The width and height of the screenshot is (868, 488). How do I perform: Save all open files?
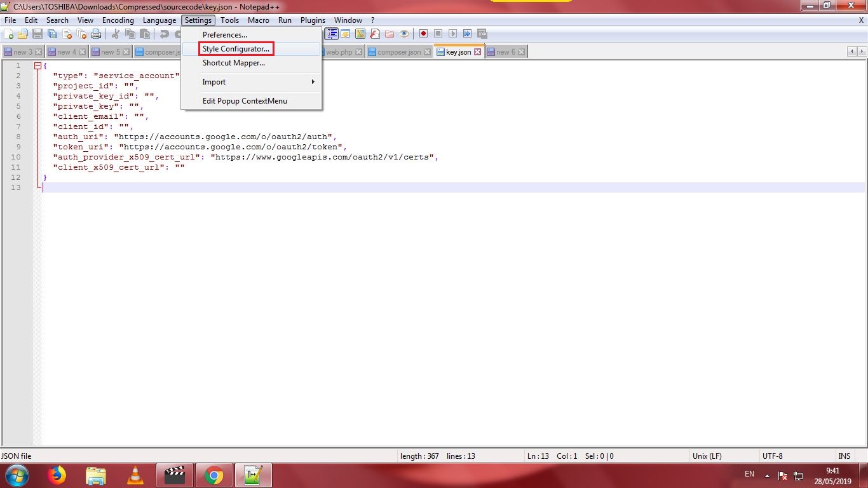52,34
